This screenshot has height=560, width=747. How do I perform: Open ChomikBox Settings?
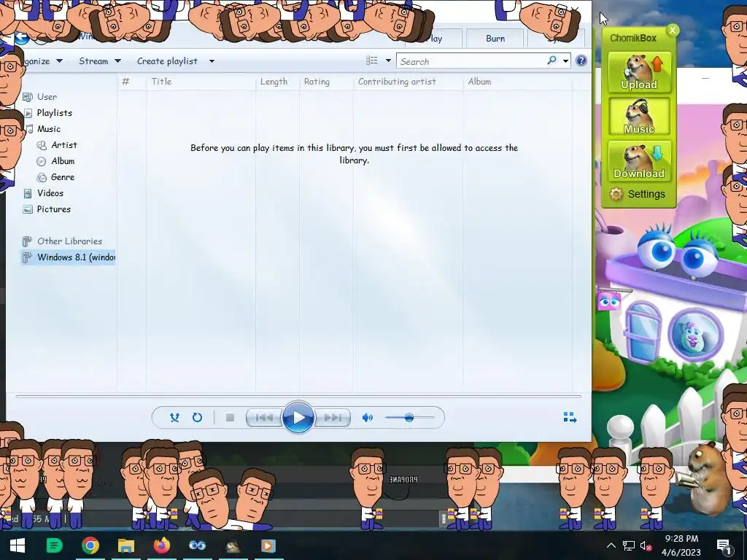click(x=638, y=194)
